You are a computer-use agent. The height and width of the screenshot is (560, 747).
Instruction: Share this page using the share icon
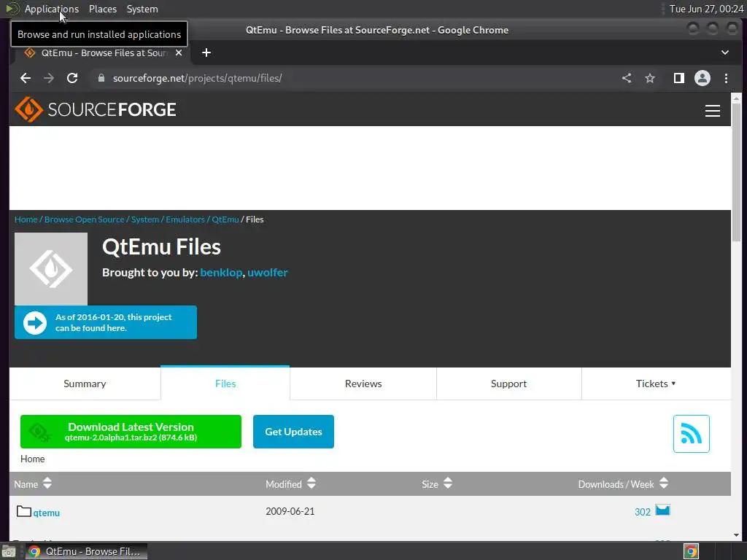tap(627, 78)
